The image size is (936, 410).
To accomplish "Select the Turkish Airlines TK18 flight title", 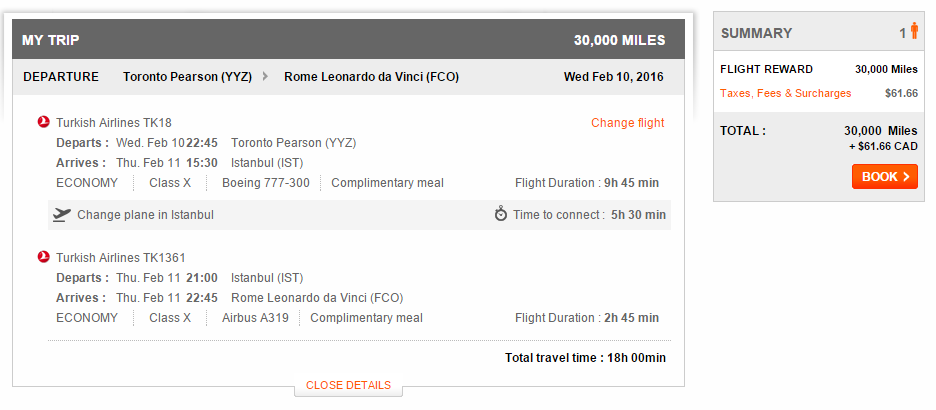I will click(113, 123).
